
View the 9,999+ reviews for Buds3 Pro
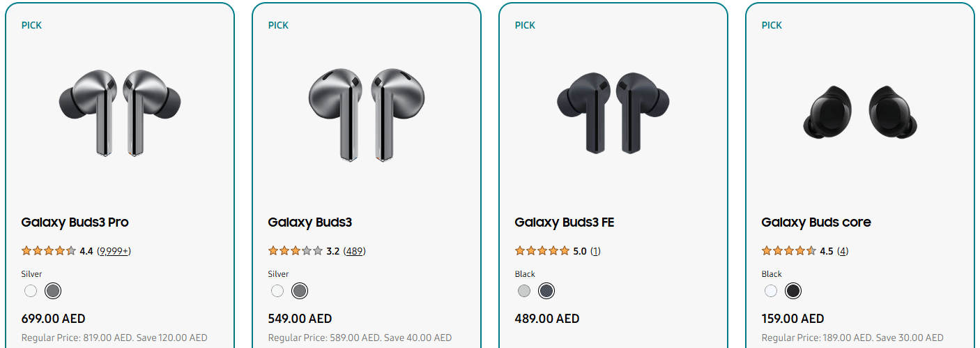click(114, 251)
